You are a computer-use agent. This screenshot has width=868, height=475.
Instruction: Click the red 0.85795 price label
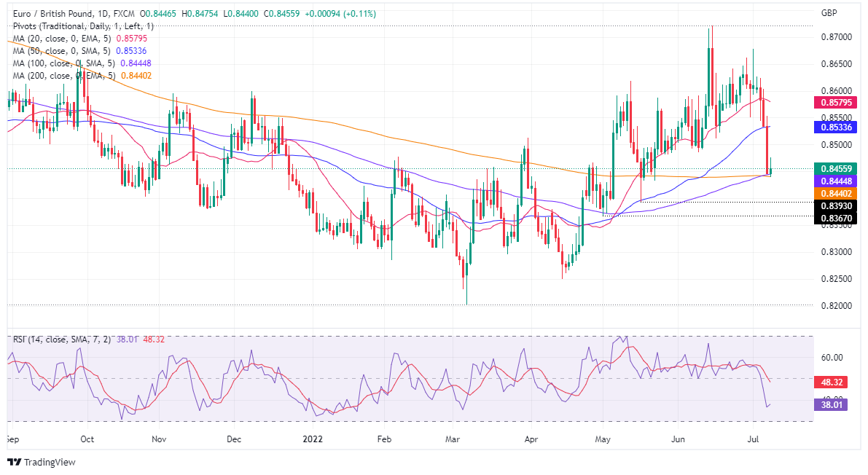tap(835, 103)
